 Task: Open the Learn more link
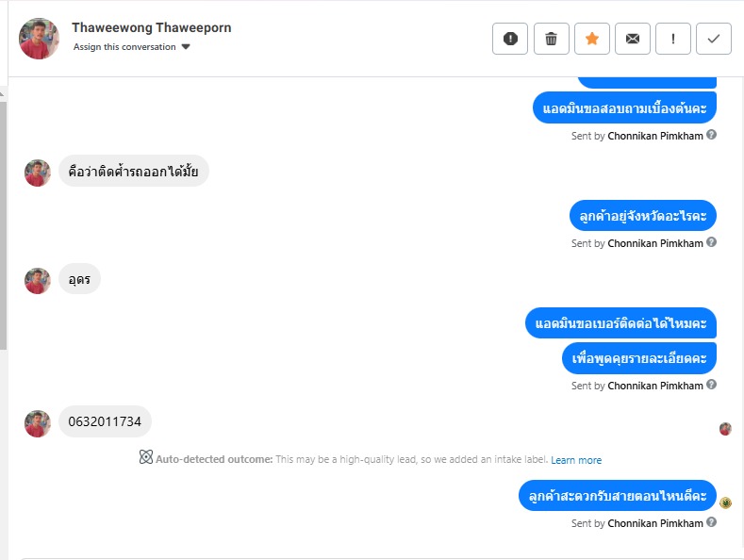(x=576, y=460)
